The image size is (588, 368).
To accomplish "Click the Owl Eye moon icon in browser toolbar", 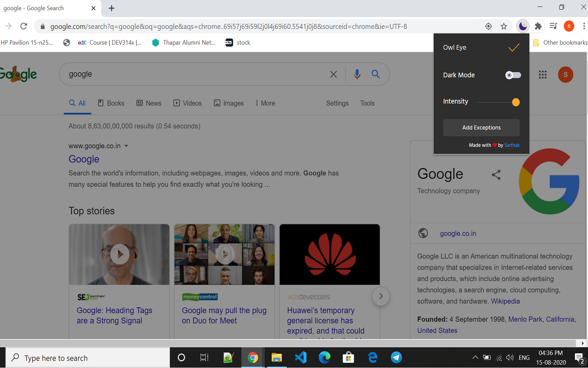I will click(523, 26).
